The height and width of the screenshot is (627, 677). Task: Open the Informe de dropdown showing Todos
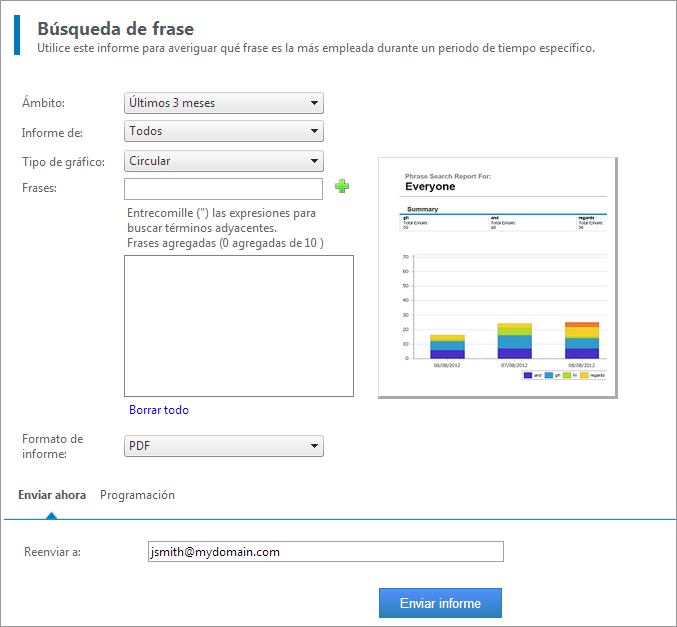(x=224, y=131)
